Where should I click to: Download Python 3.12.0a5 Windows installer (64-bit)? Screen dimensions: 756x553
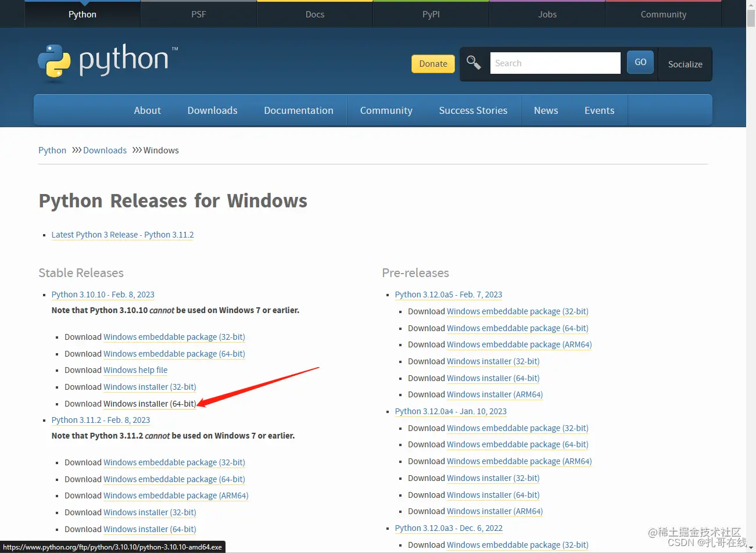click(x=493, y=378)
